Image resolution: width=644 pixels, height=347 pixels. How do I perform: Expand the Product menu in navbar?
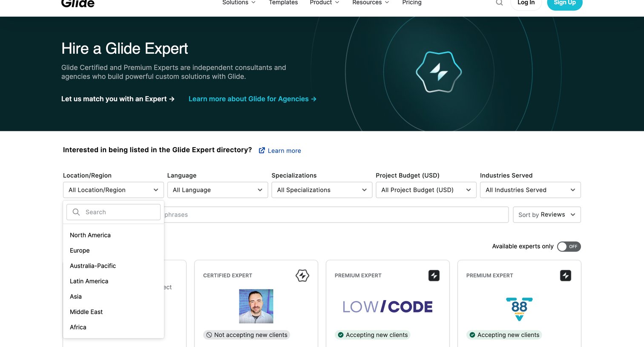(325, 3)
